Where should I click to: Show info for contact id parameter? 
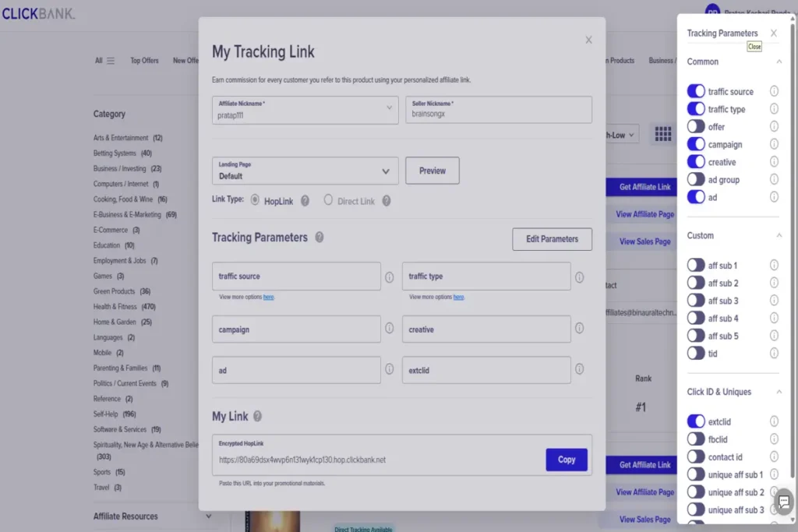(774, 456)
